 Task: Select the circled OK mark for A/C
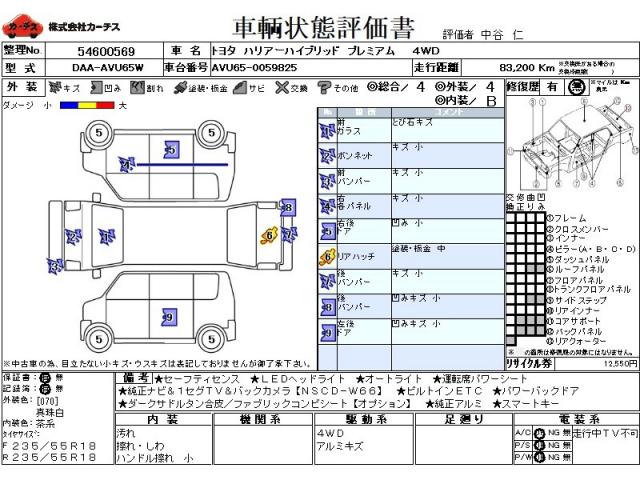click(x=539, y=433)
